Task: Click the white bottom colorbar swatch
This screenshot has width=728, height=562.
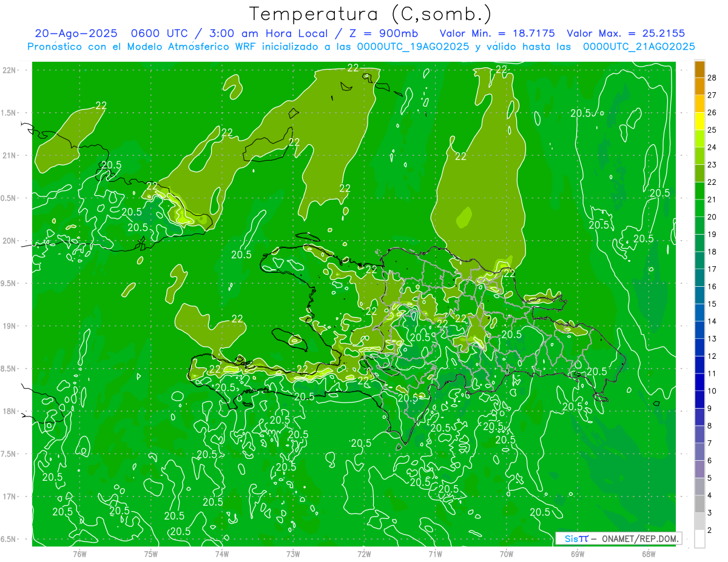Action: pos(699,539)
